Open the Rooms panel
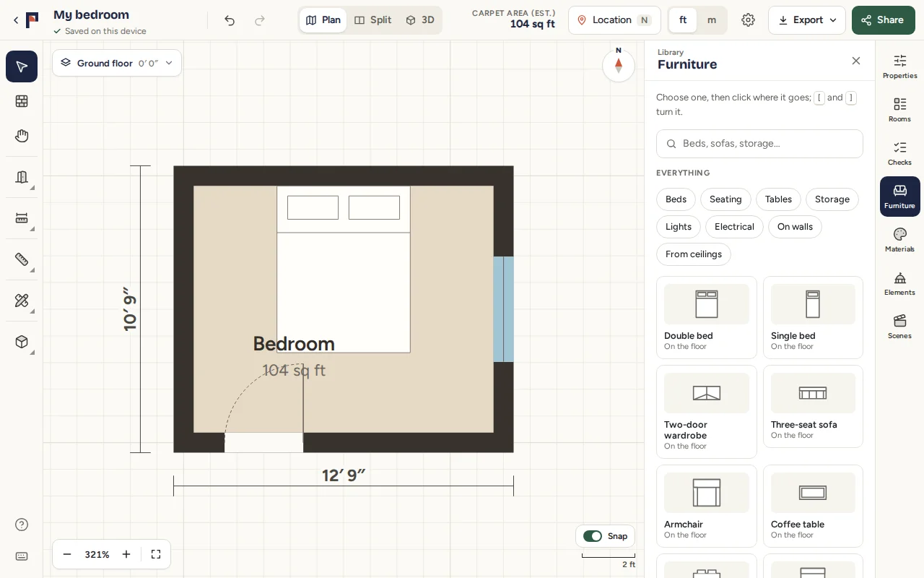The image size is (924, 578). (899, 110)
